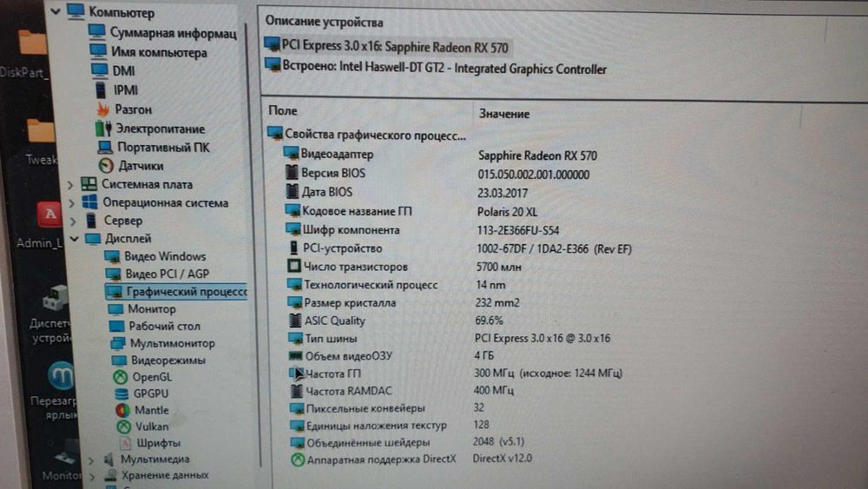
Task: Select the Версия BIOS field
Action: click(333, 173)
